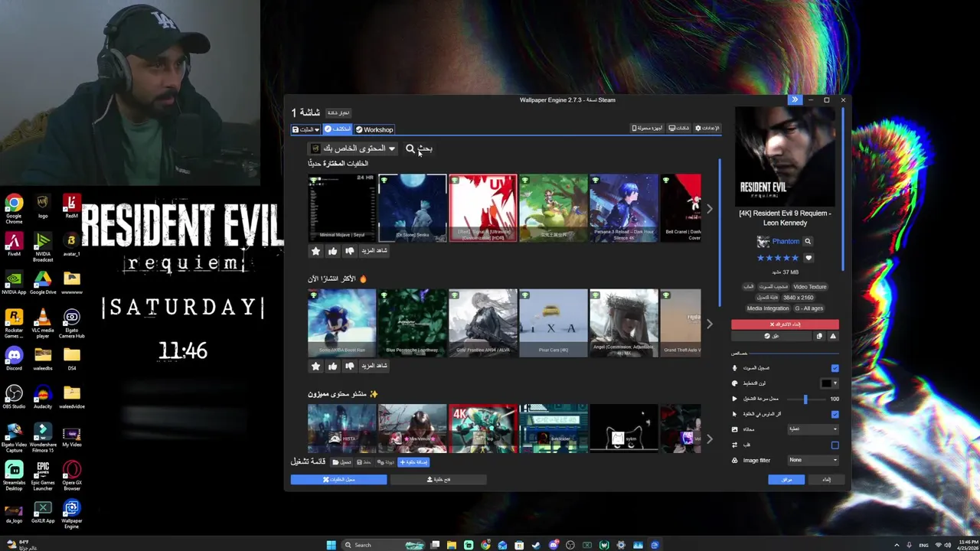Open OBS Studio desktop icon
This screenshot has width=980, height=551.
point(14,397)
